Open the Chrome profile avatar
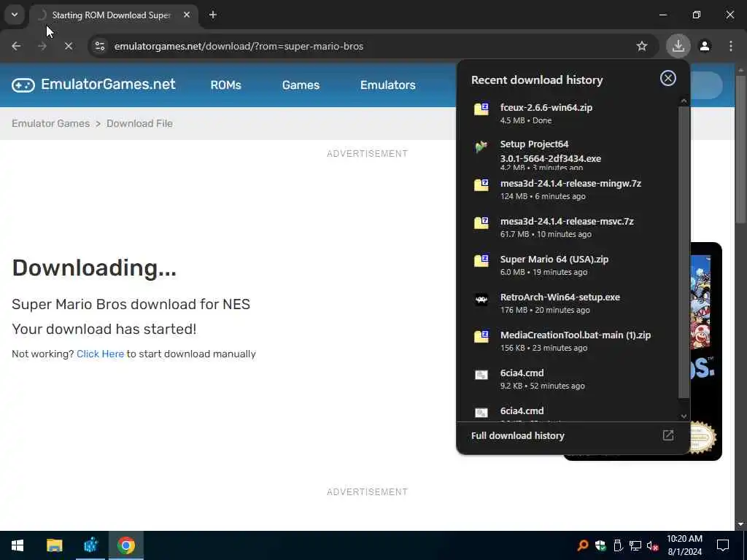The height and width of the screenshot is (560, 747). [705, 46]
